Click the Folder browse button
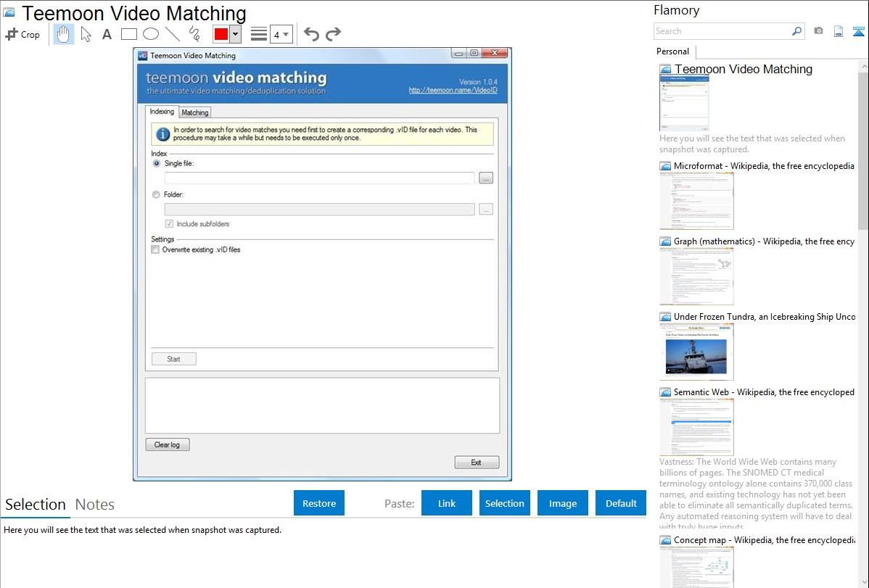Screen dimensions: 869x588 tap(486, 209)
